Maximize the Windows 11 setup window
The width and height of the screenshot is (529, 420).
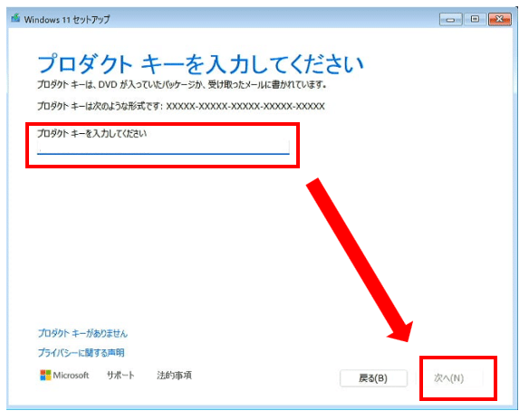coord(475,19)
